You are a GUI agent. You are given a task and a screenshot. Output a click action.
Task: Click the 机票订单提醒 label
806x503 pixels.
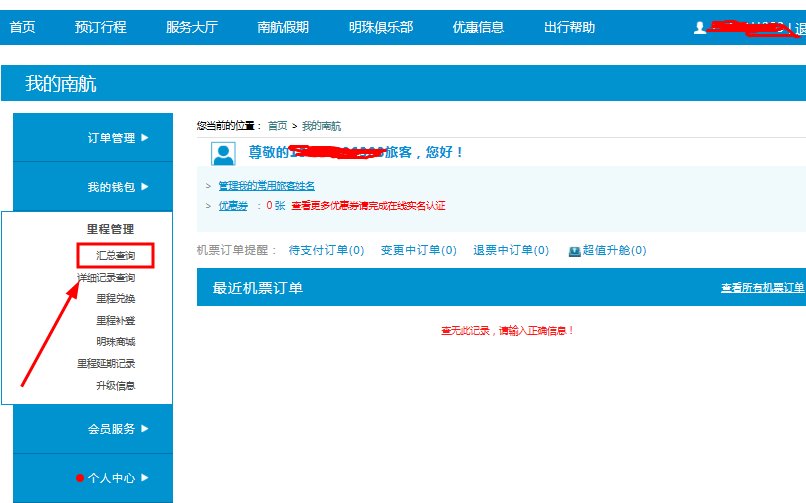click(x=237, y=250)
